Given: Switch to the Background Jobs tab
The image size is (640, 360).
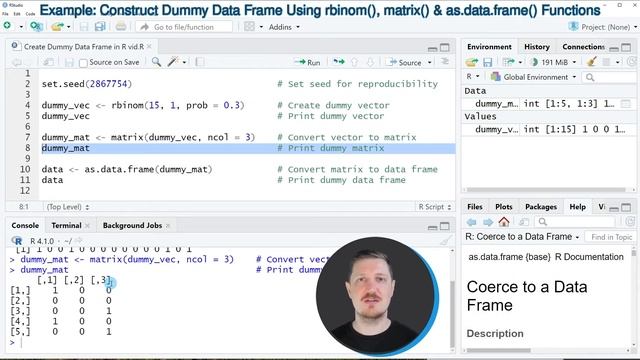Looking at the screenshot, I should (132, 225).
